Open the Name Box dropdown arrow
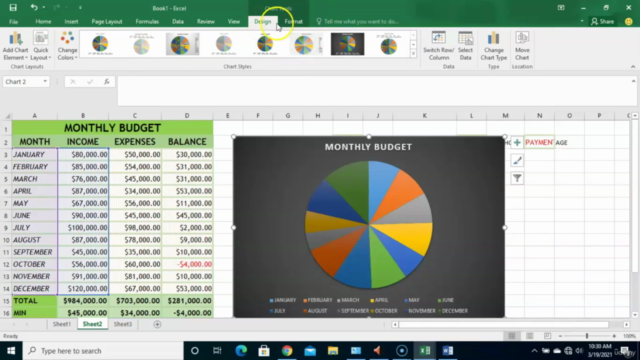This screenshot has height=360, width=640. pyautogui.click(x=45, y=82)
